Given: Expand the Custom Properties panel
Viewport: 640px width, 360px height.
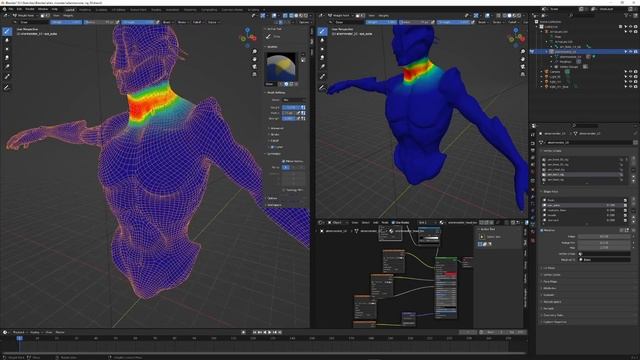Looking at the screenshot, I should tap(554, 322).
